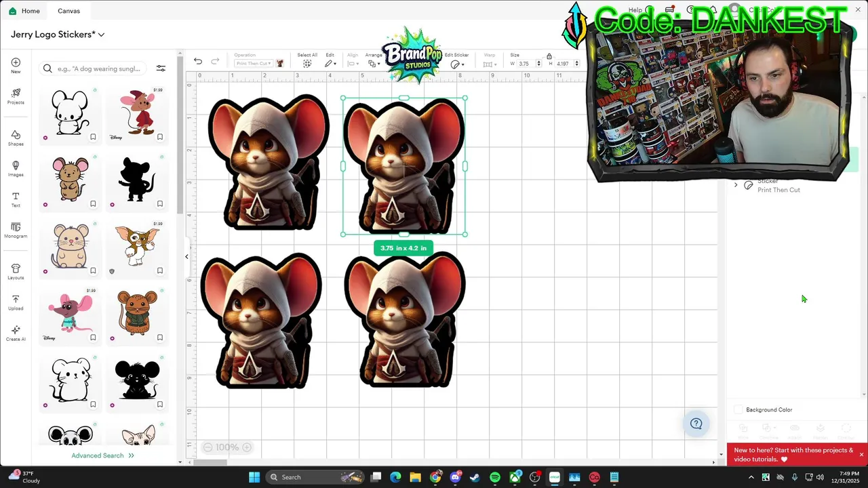Open the Create AI tool

click(16, 333)
